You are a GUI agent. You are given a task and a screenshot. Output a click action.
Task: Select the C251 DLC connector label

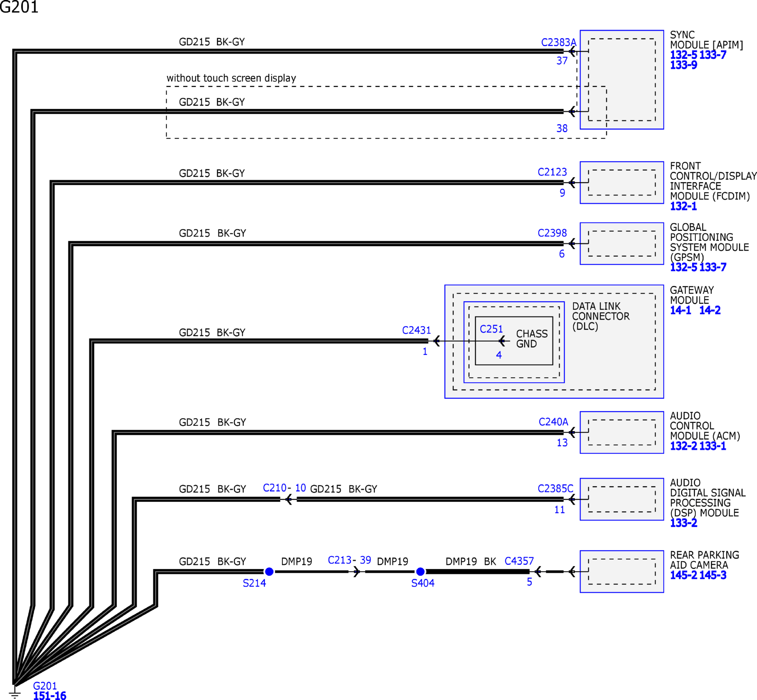pyautogui.click(x=491, y=329)
